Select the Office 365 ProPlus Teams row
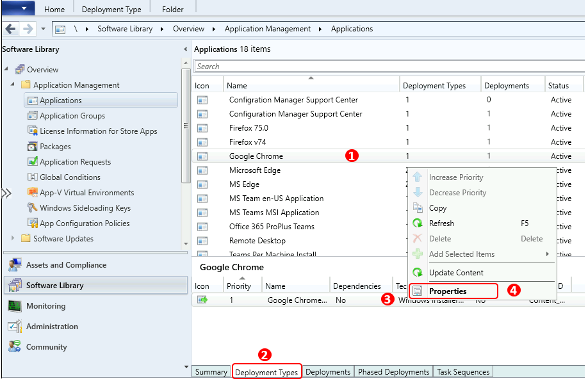 click(300, 227)
